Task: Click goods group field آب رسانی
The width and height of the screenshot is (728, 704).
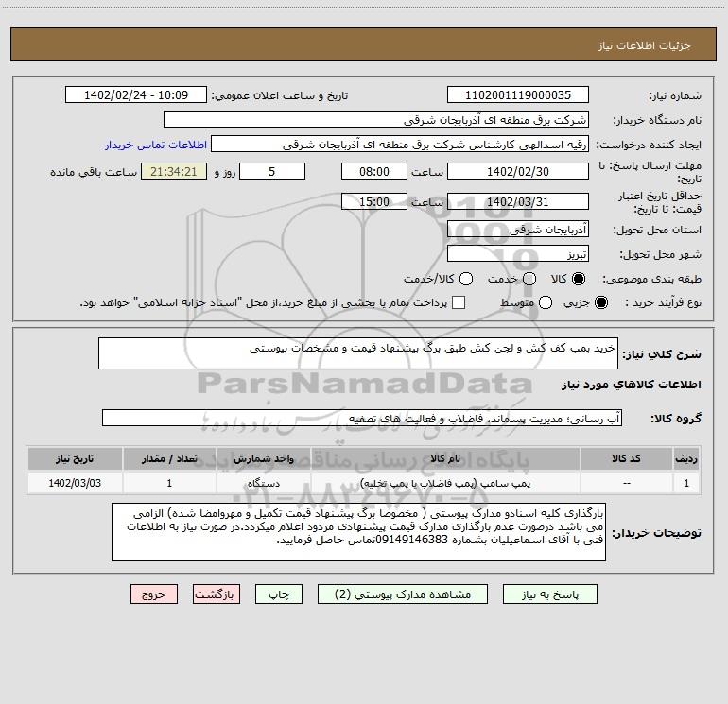Action: [x=362, y=418]
